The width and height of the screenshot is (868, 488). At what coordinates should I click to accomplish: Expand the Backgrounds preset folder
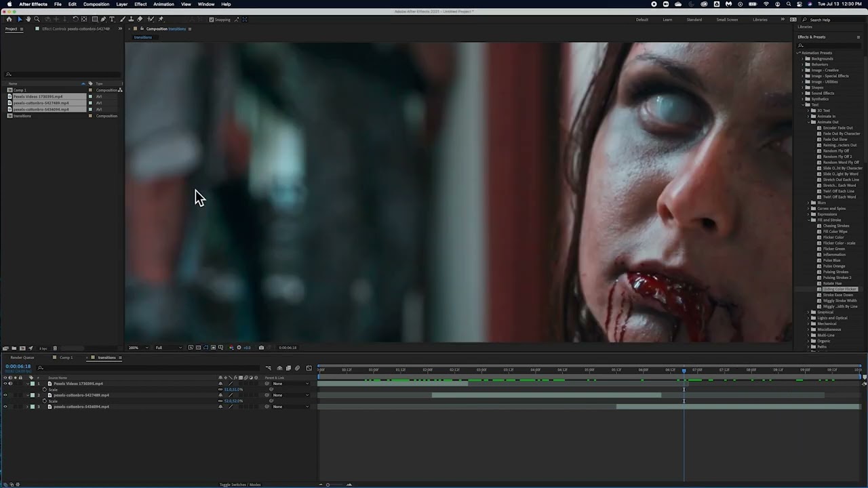(803, 59)
